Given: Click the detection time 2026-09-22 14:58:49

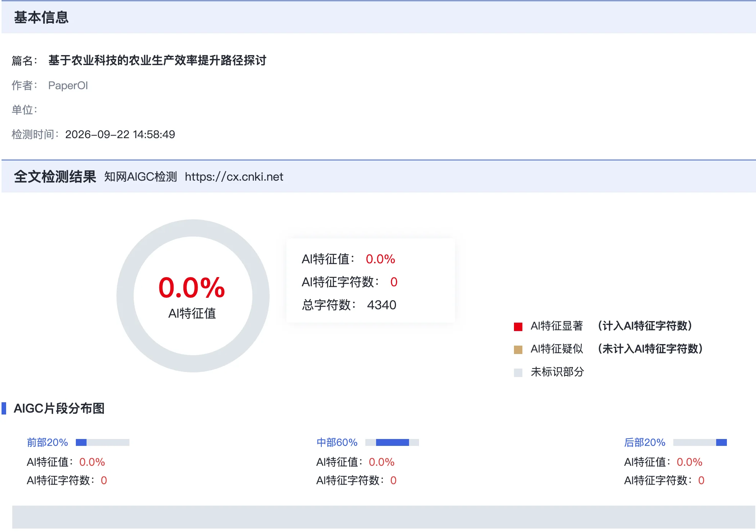Looking at the screenshot, I should pyautogui.click(x=120, y=134).
